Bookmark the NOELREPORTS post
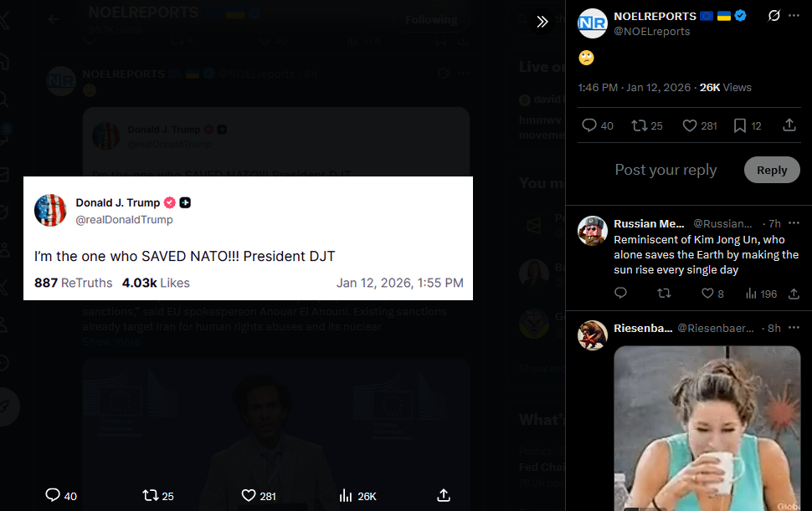This screenshot has height=511, width=812. 740,125
